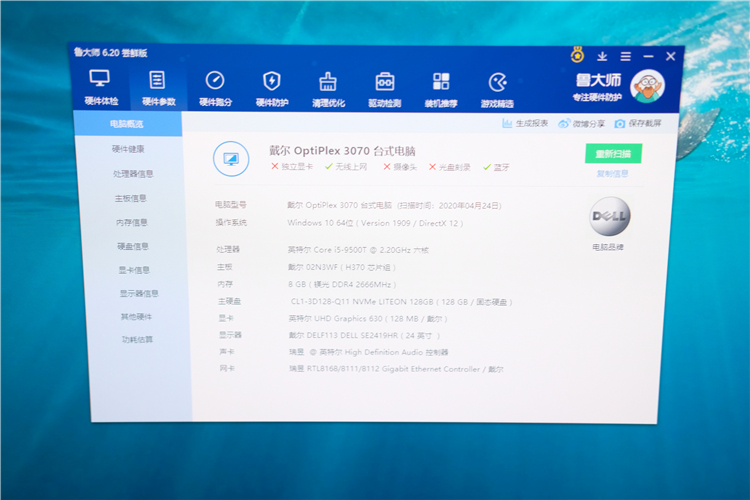750x500 pixels.
Task: Click the 戴尔 OptiPlex 3070 台式电脑 heading
Action: tap(342, 151)
